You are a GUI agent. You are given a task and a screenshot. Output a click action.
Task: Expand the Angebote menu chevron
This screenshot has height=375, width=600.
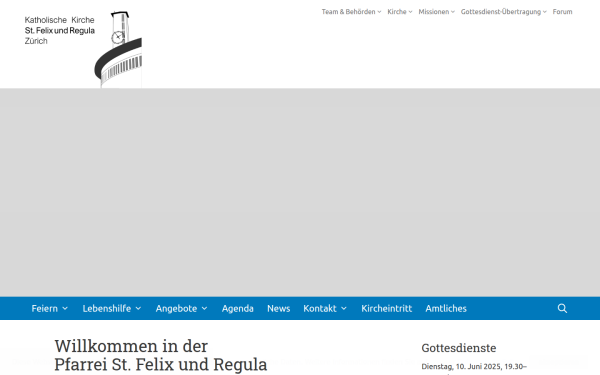pos(204,308)
